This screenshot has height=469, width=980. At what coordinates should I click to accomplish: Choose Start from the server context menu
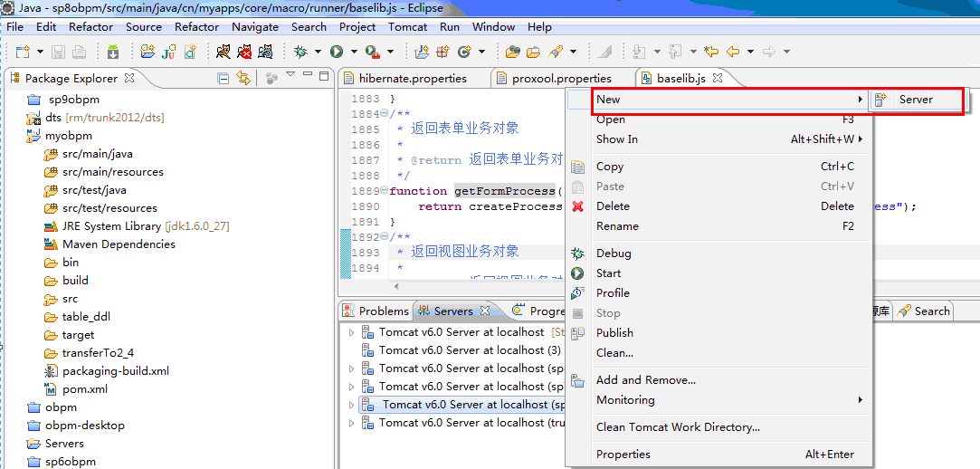[x=718, y=273]
